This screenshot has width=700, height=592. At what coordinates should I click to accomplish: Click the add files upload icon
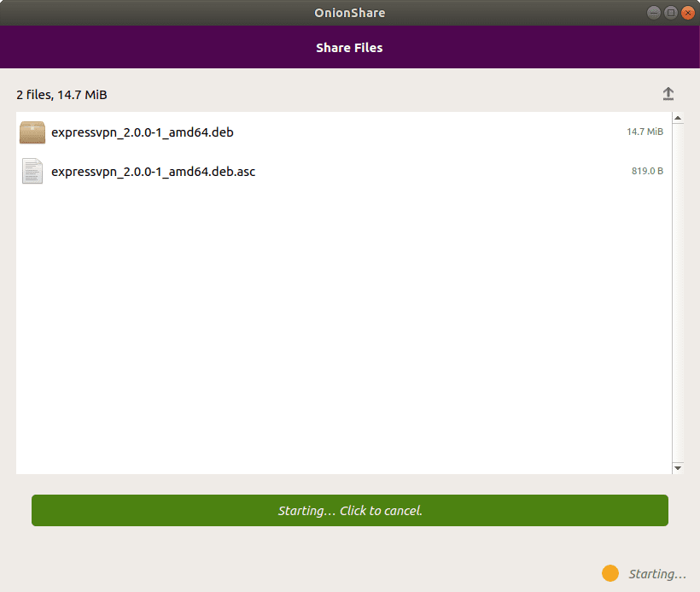point(668,94)
